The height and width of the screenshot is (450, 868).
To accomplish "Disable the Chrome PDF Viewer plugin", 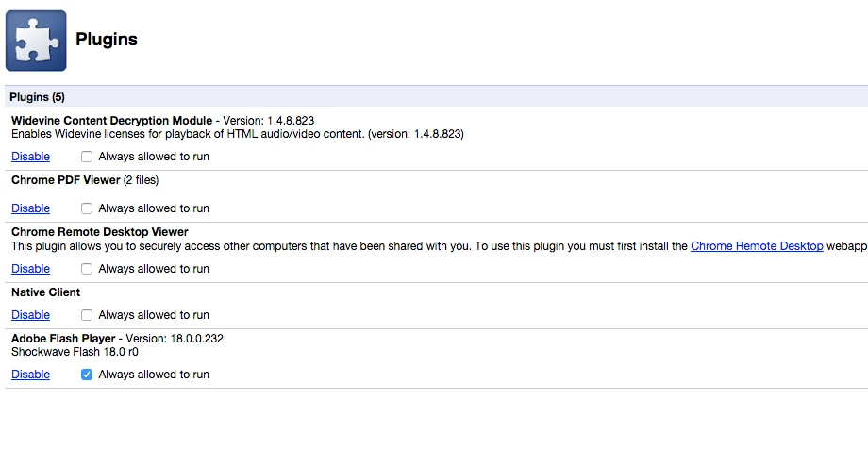I will 30,208.
